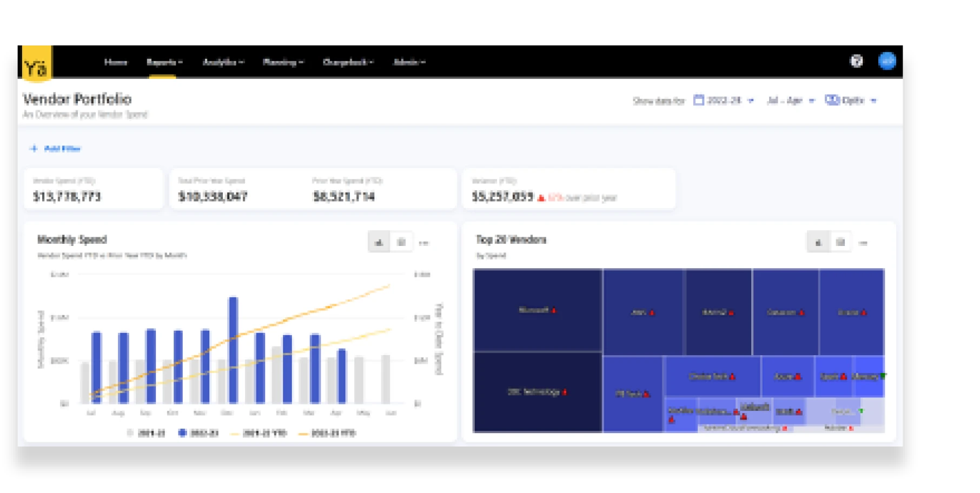Click the yellow Ya logo icon
The image size is (980, 493).
37,63
